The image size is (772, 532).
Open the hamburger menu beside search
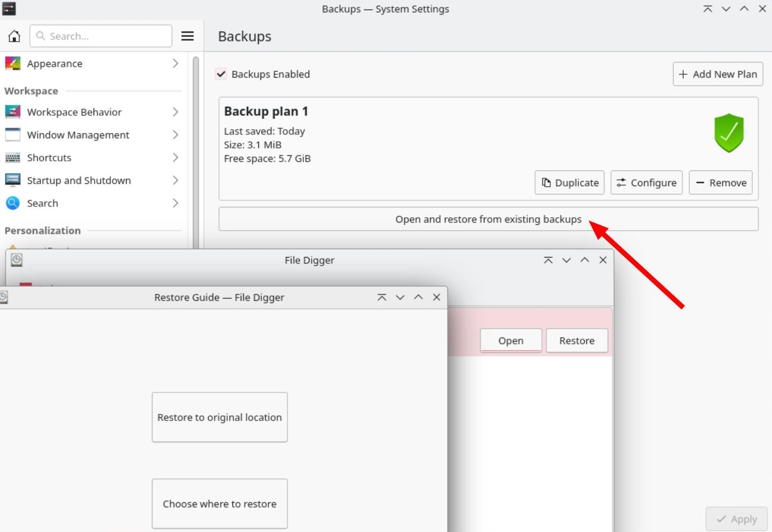click(x=187, y=36)
